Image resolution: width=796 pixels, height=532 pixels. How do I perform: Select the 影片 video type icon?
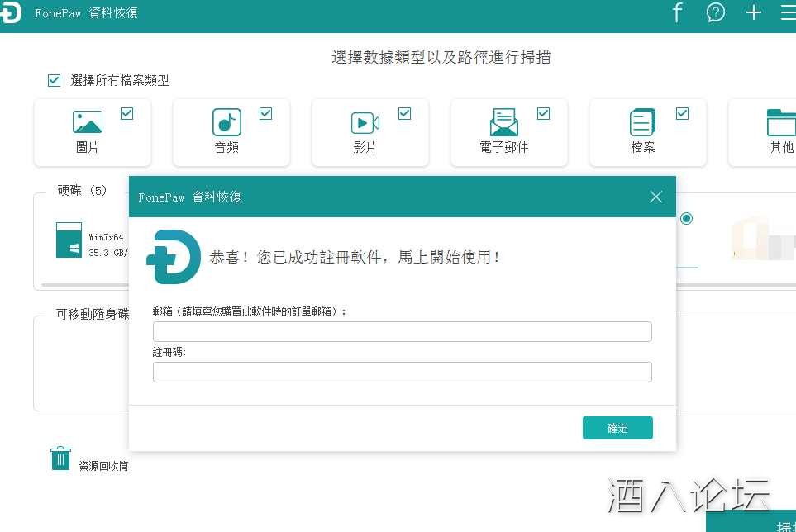(x=365, y=123)
